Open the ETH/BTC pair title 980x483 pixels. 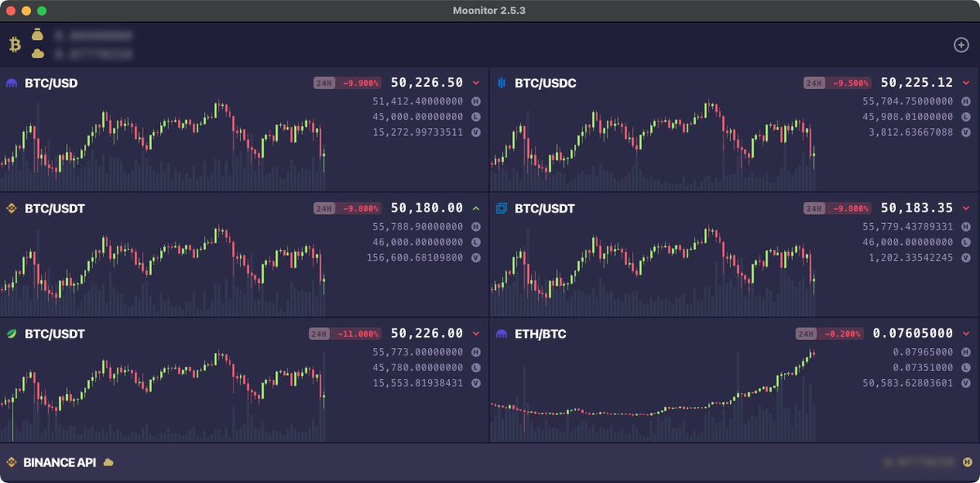[x=541, y=334]
